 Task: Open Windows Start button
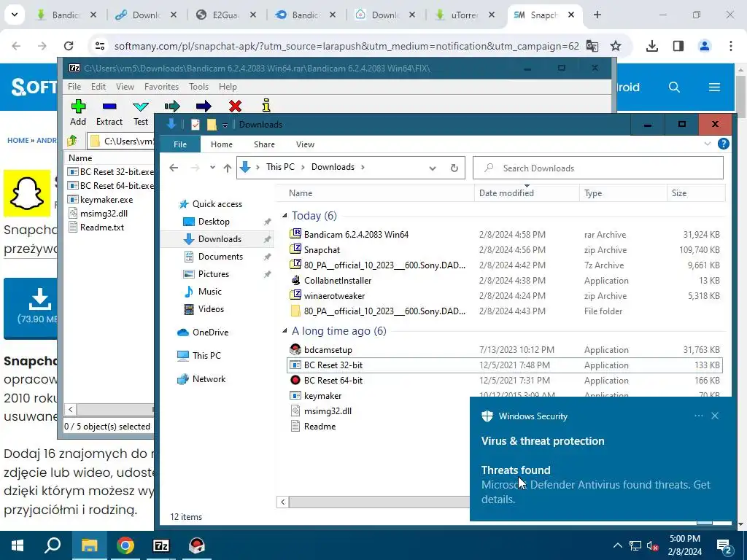click(x=18, y=545)
